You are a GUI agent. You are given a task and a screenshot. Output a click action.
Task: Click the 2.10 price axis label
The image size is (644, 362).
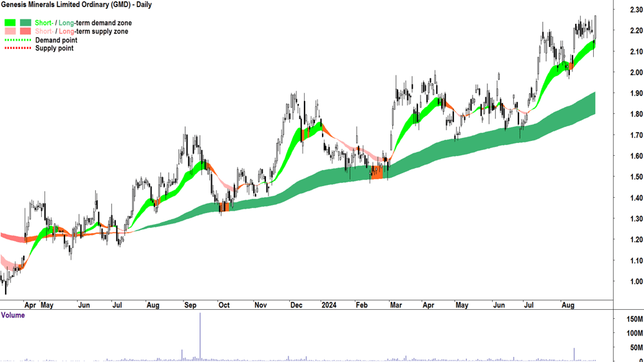(636, 52)
